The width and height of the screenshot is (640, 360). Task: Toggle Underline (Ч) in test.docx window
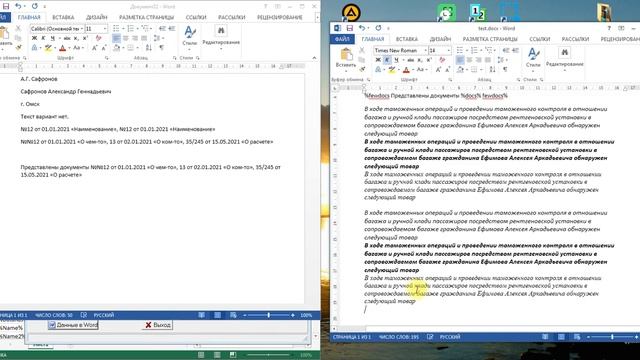(x=396, y=60)
